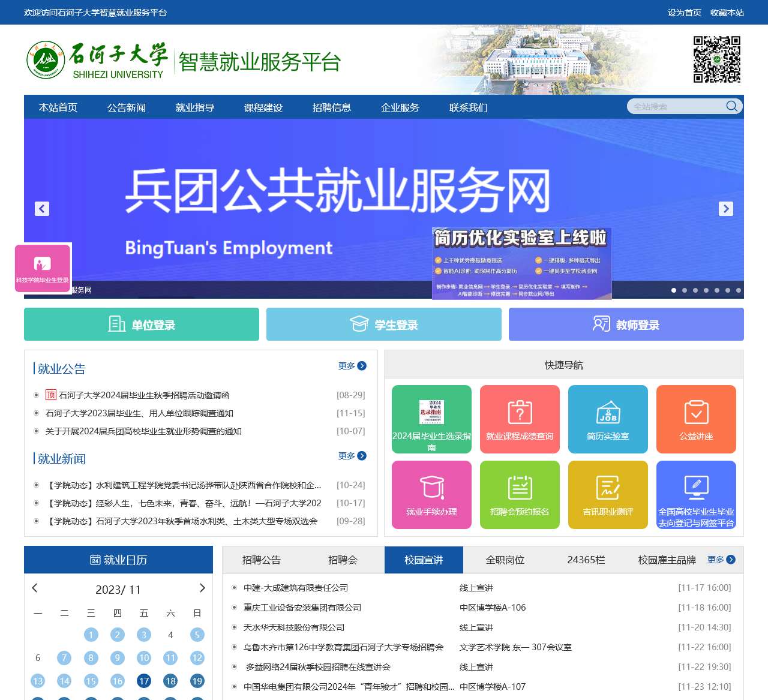Switch to 招聘公告 tab
This screenshot has height=700, width=768.
(262, 560)
